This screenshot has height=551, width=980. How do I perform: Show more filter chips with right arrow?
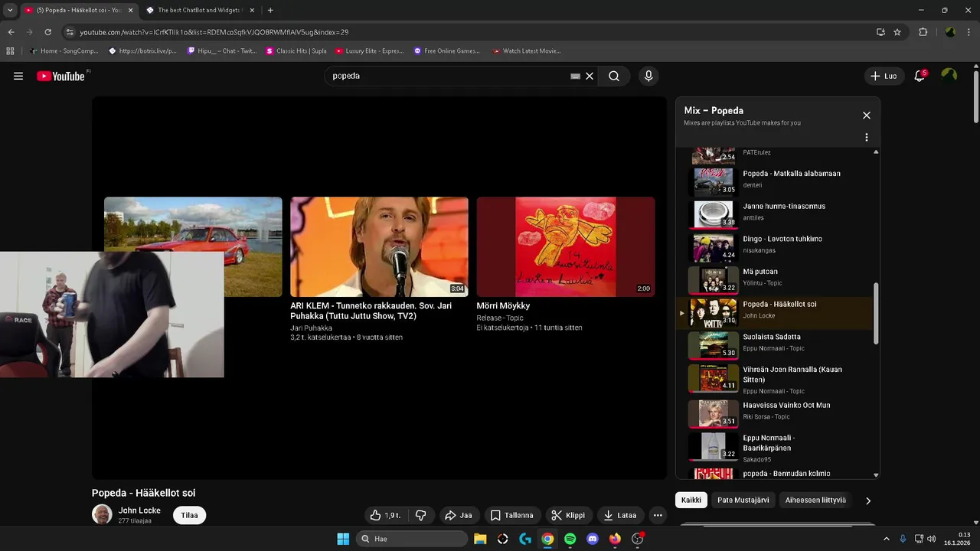pos(868,500)
